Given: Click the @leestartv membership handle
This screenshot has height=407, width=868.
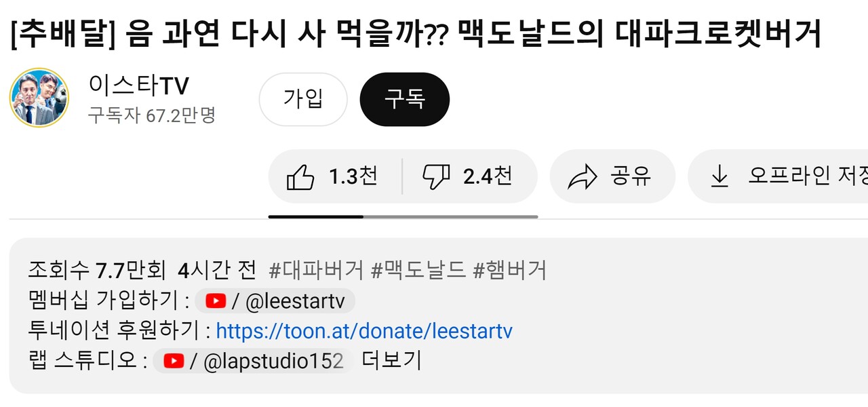Looking at the screenshot, I should tap(296, 301).
